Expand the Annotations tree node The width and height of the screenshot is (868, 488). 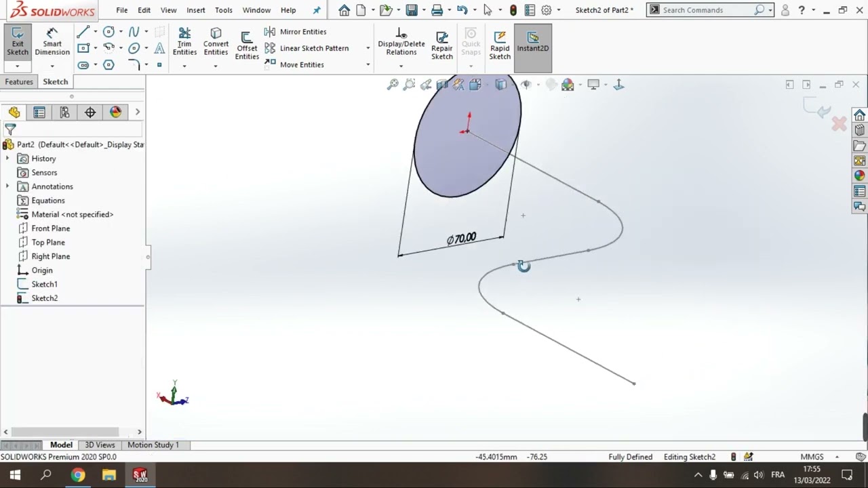[7, 186]
